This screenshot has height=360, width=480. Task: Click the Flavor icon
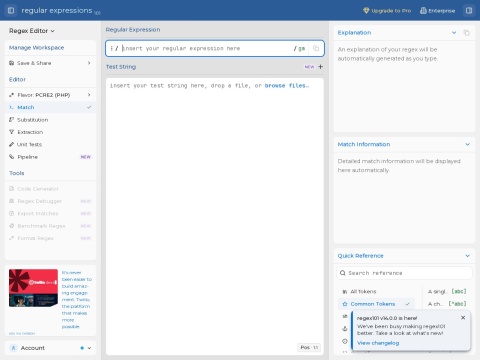coord(11,95)
